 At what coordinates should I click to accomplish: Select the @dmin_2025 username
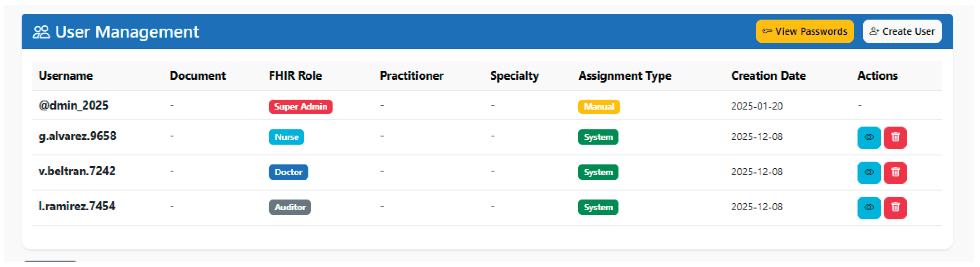pos(74,105)
